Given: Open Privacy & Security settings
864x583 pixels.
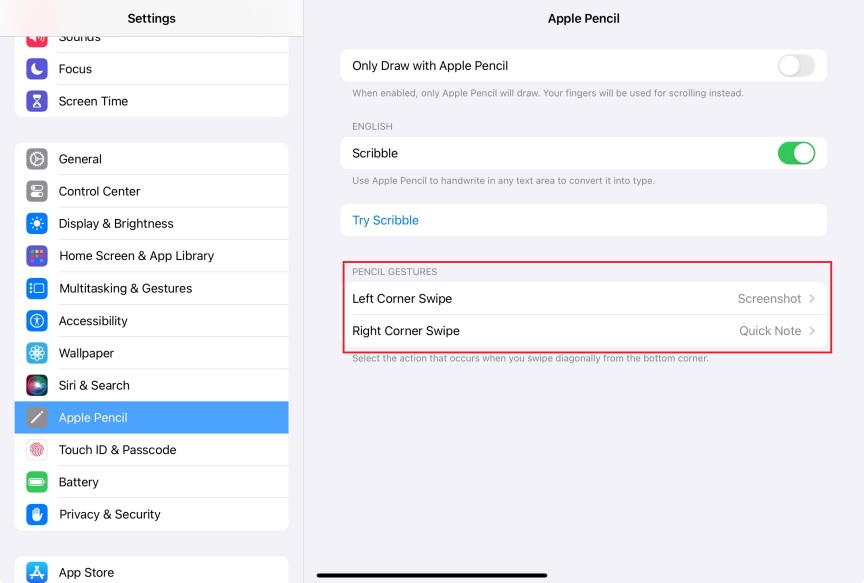Looking at the screenshot, I should (x=109, y=514).
